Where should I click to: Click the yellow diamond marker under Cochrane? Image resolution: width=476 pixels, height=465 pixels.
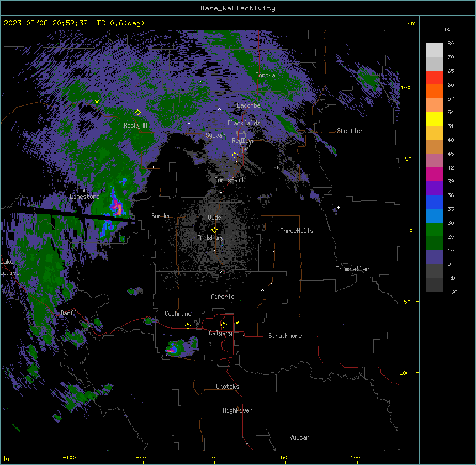[x=188, y=326]
